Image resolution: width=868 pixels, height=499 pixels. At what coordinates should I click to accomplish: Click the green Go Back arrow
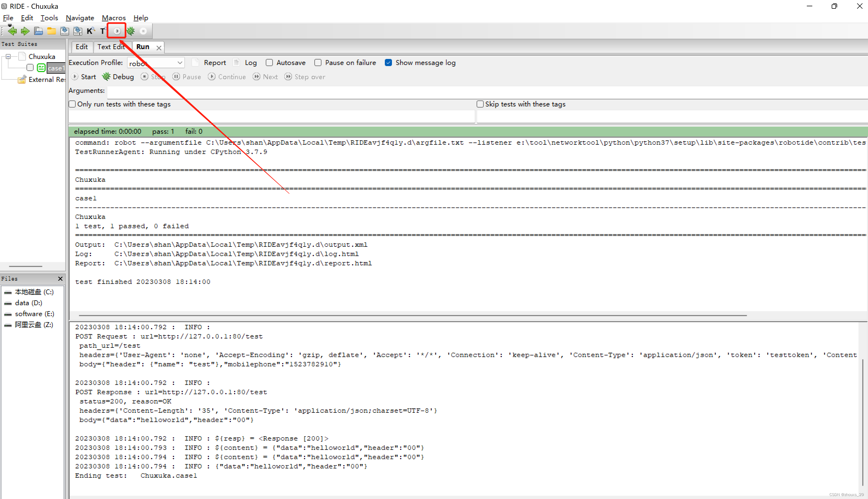pyautogui.click(x=12, y=31)
